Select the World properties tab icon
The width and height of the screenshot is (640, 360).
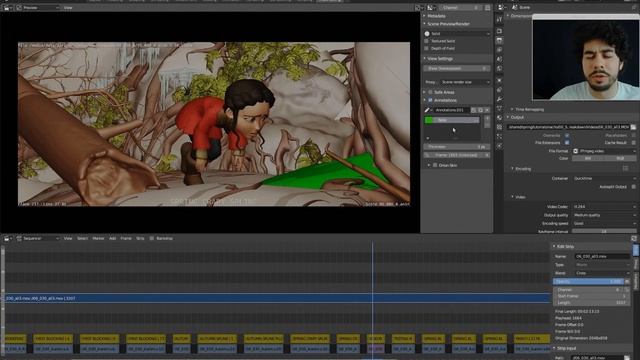pos(499,69)
